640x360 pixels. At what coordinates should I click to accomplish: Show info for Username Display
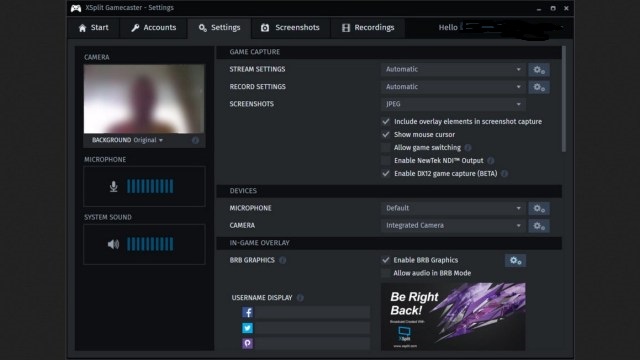pyautogui.click(x=300, y=298)
